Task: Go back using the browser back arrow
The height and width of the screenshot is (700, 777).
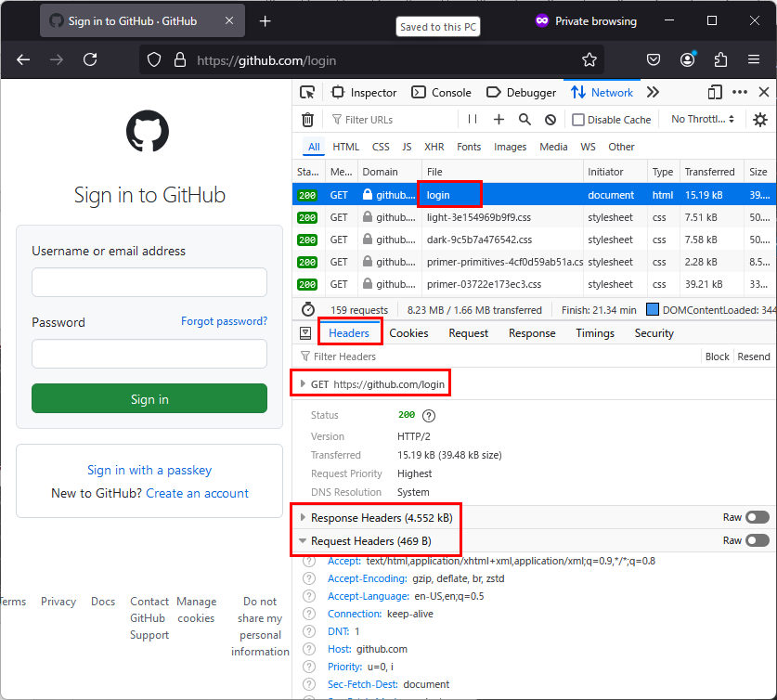Action: 23,60
